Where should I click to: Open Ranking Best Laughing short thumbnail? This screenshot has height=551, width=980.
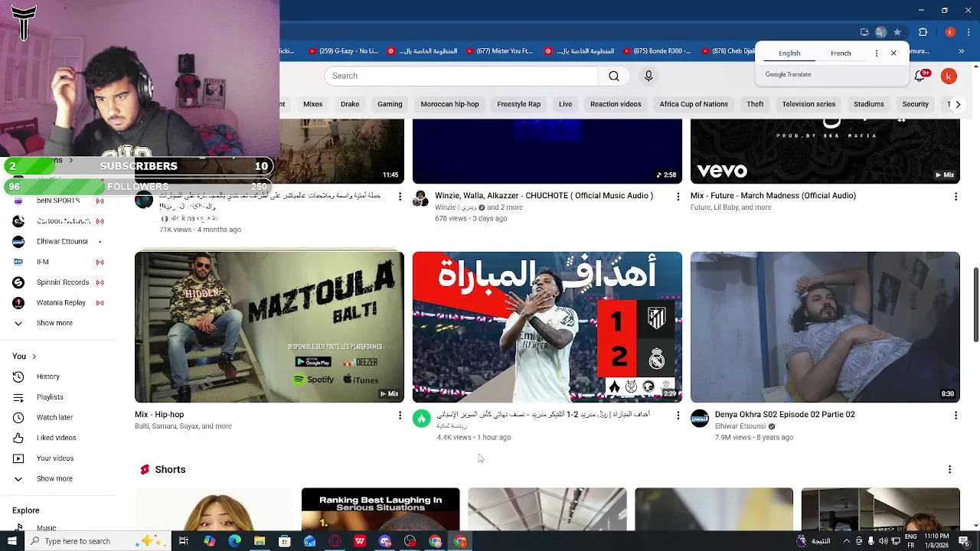point(381,509)
